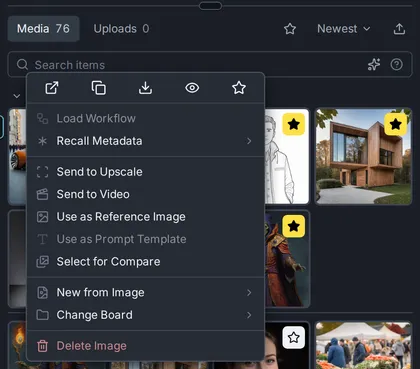Select Use as Prompt Template
The image size is (420, 369).
click(145, 239)
